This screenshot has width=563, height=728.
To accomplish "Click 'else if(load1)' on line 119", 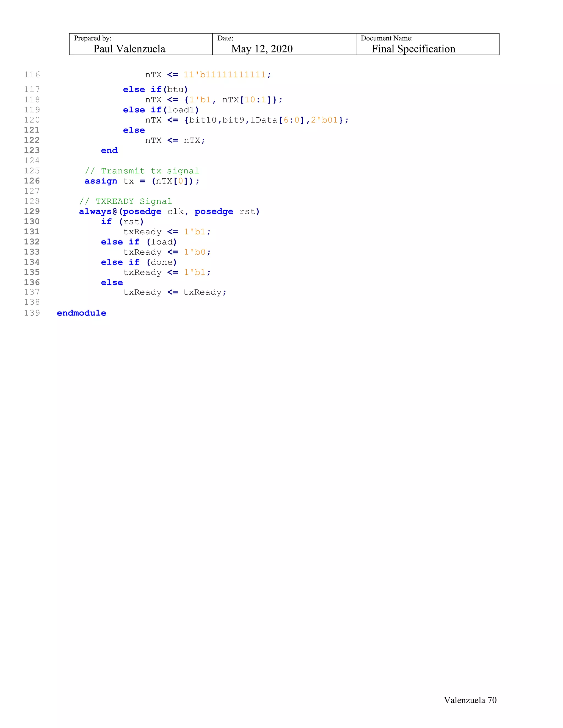I will [161, 110].
